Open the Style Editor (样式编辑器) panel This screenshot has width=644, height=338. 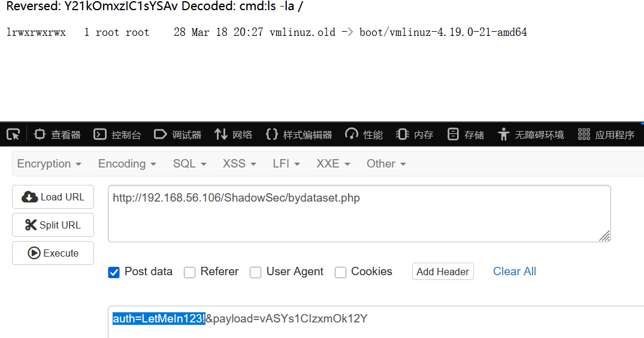pos(298,135)
